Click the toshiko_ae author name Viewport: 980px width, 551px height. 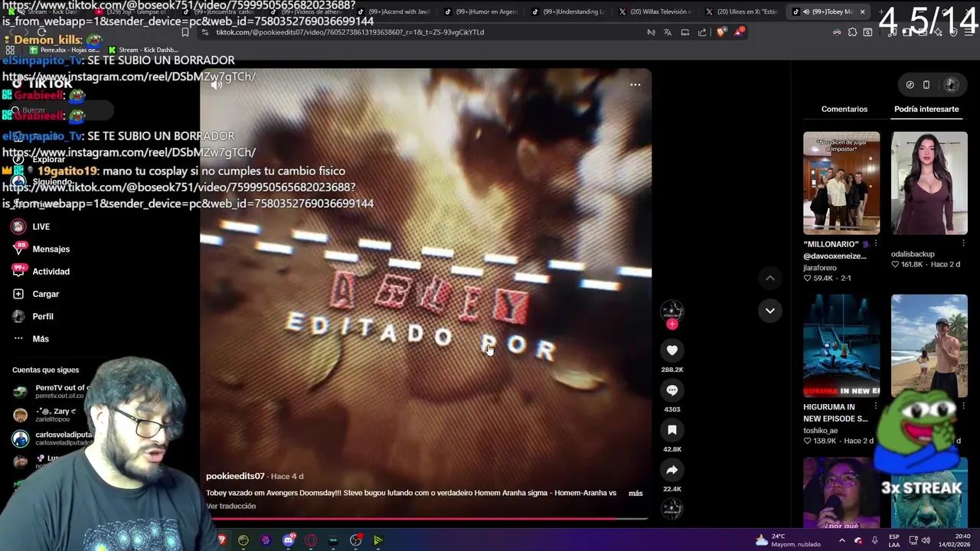point(819,431)
